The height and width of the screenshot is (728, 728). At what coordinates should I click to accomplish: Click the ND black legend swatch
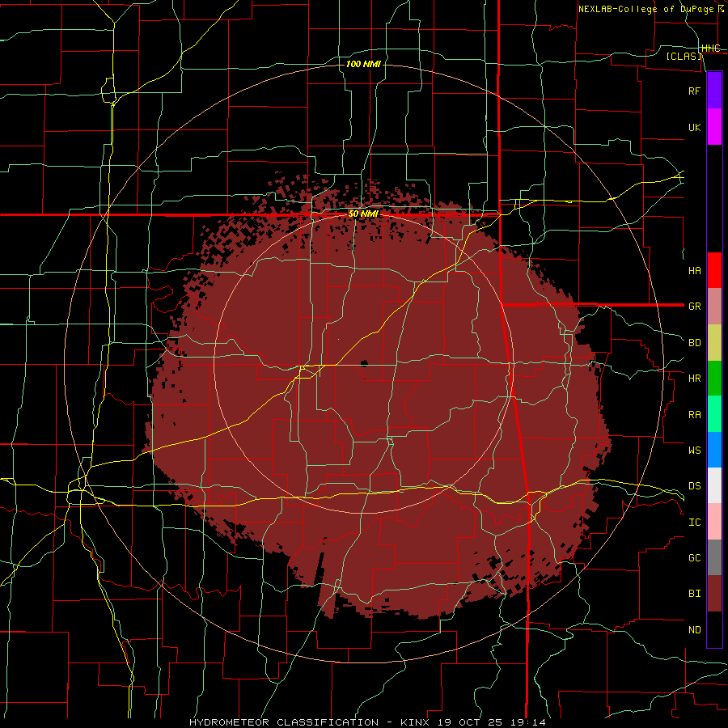click(714, 629)
